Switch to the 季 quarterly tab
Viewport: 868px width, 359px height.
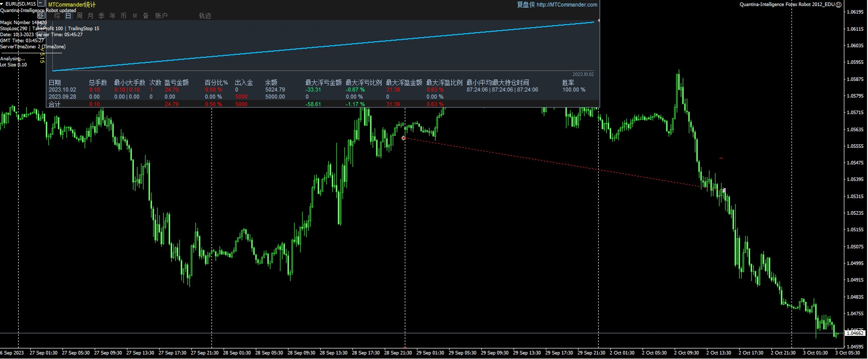tap(101, 16)
